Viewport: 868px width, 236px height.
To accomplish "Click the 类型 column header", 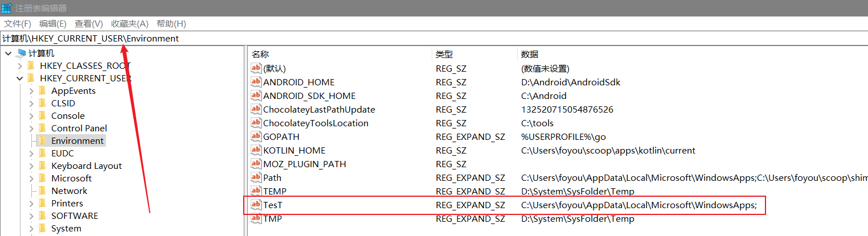I will point(444,54).
